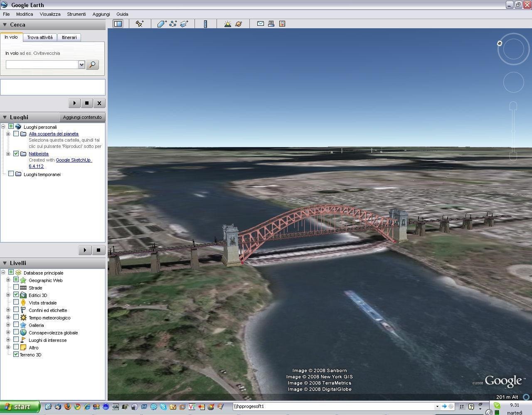The height and width of the screenshot is (415, 532).
Task: Select the Add Path tool
Action: (x=173, y=24)
